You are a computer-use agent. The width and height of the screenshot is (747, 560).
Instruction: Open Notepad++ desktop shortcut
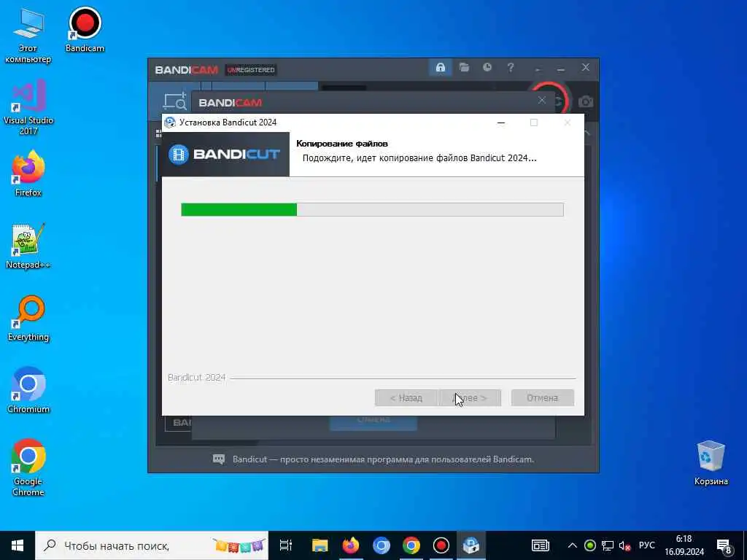(x=28, y=246)
